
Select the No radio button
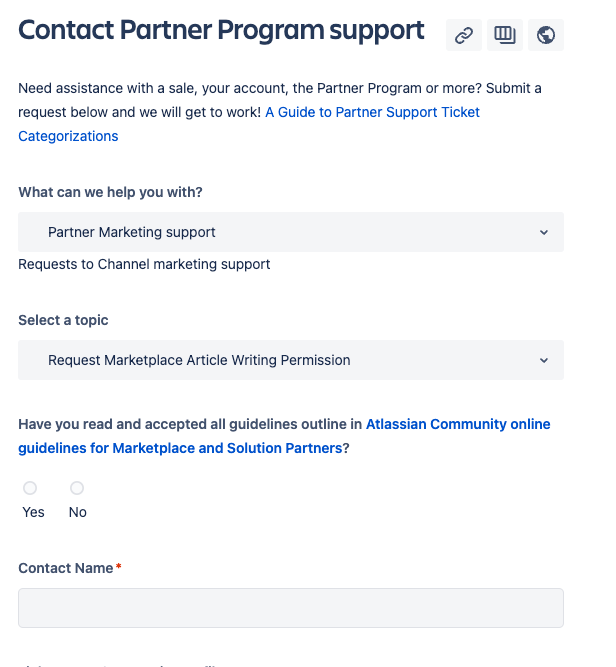[x=77, y=488]
